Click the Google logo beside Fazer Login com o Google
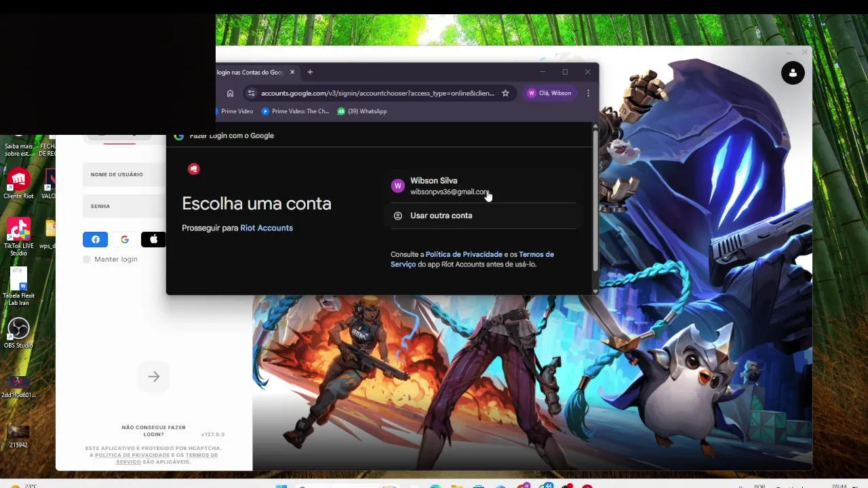The height and width of the screenshot is (488, 868). 179,136
